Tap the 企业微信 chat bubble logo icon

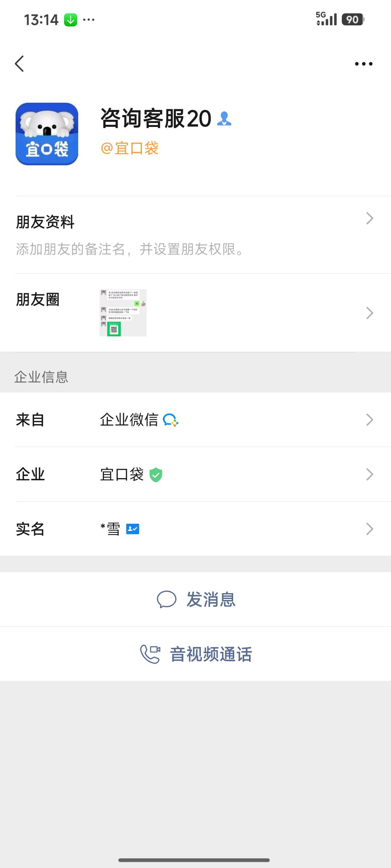point(171,420)
